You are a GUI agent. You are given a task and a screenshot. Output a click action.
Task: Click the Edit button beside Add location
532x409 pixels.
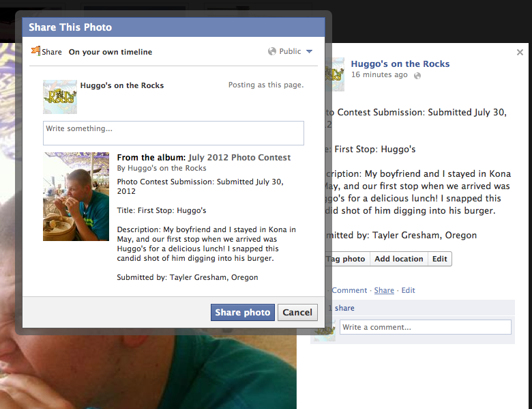click(440, 259)
